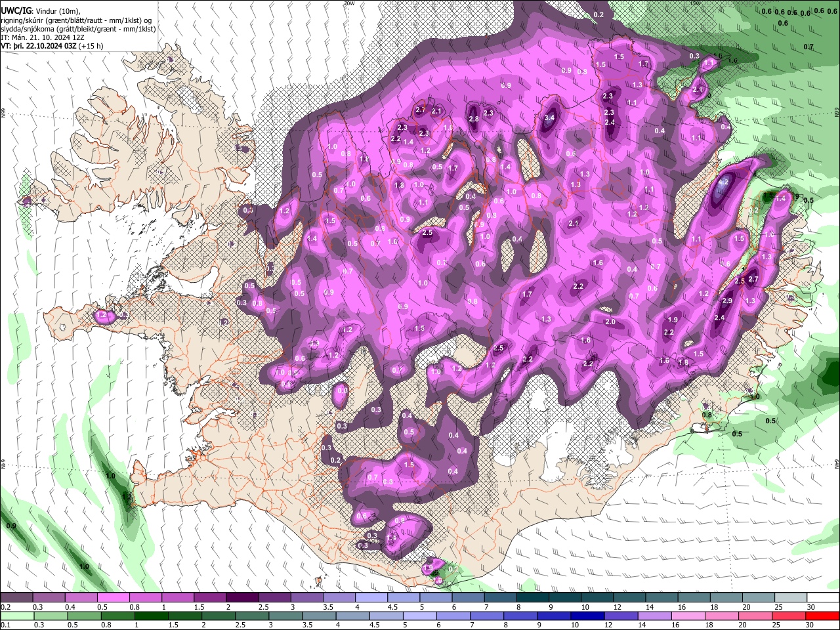The height and width of the screenshot is (630, 840).
Task: Click the 2.0 precipitation value on the map
Action: point(610,322)
